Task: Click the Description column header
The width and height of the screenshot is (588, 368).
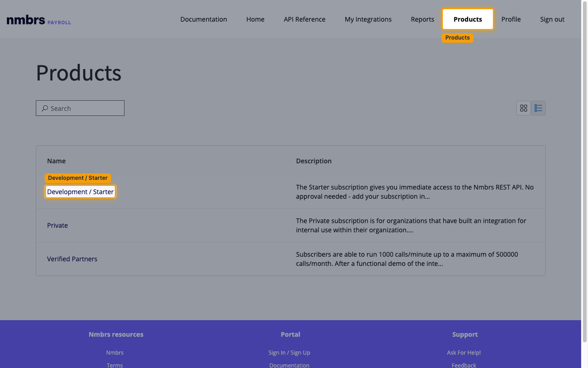Action: point(314,161)
